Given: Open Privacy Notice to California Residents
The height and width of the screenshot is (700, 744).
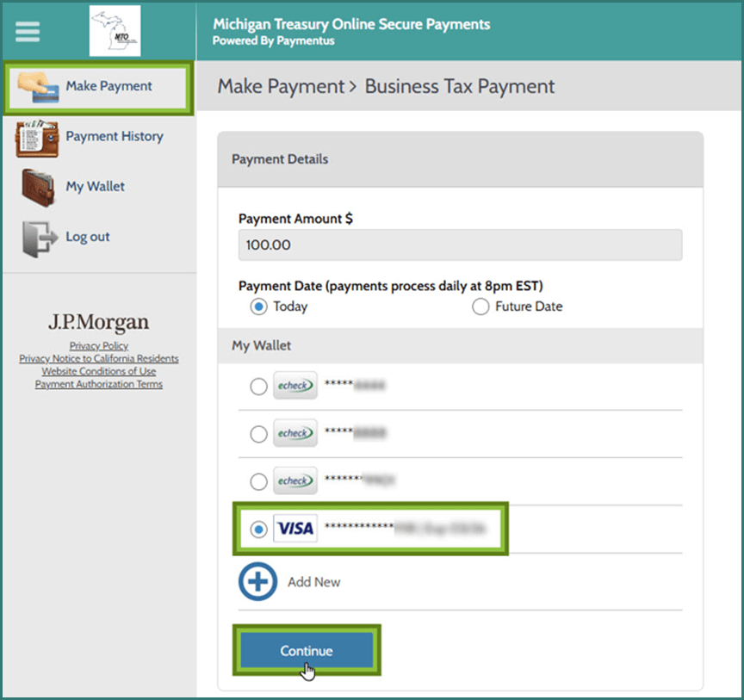Looking at the screenshot, I should click(98, 358).
